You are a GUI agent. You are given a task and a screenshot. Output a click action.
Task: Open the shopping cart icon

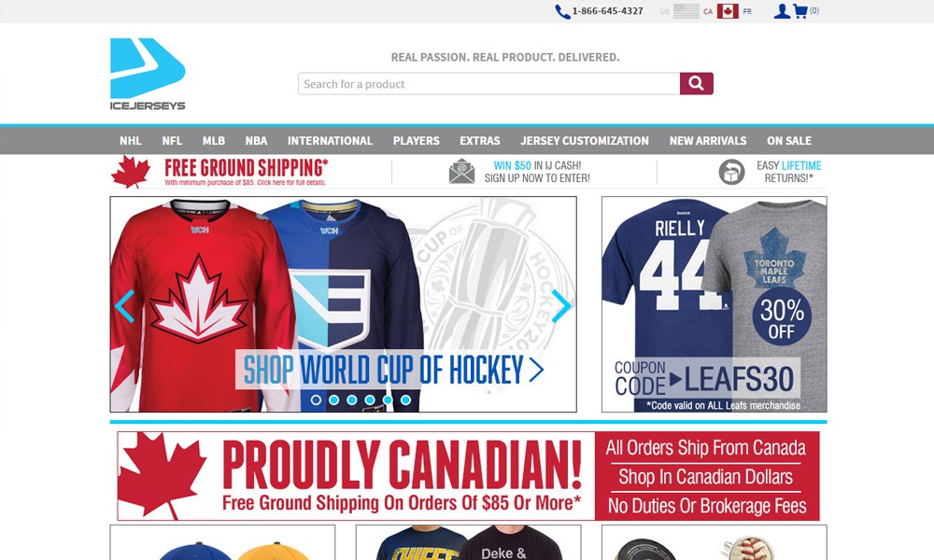pyautogui.click(x=800, y=10)
